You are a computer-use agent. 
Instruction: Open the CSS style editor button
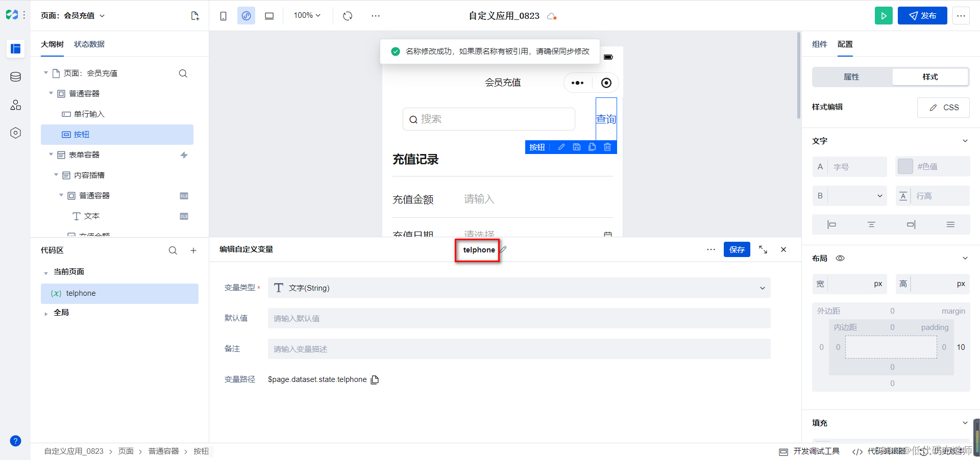pos(943,108)
